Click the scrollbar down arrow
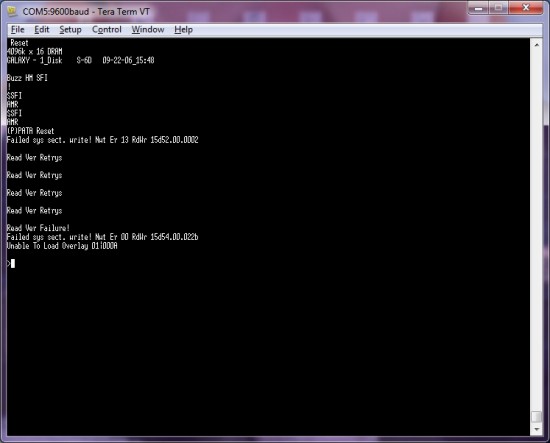This screenshot has width=550, height=443. [536, 429]
